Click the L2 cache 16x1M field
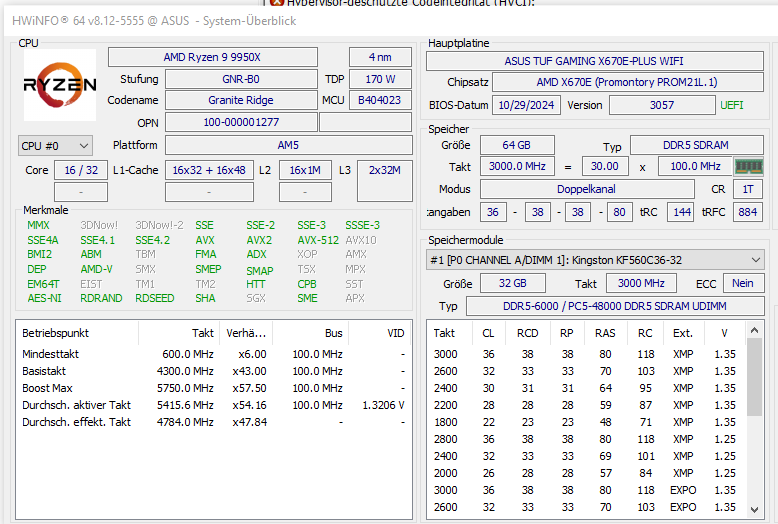This screenshot has height=524, width=778. tap(305, 170)
